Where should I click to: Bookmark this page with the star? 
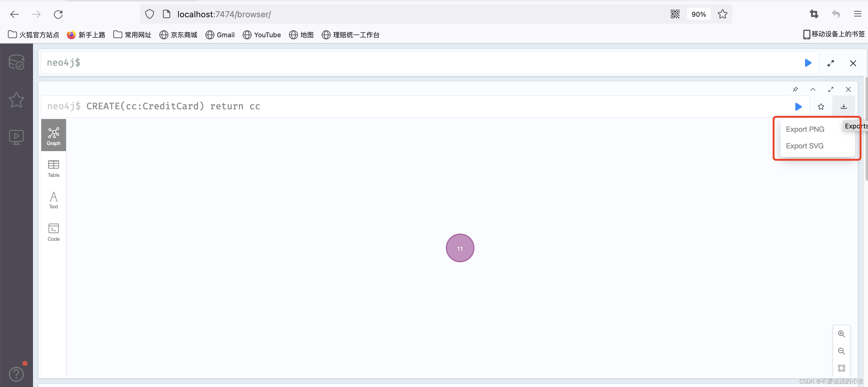[722, 14]
